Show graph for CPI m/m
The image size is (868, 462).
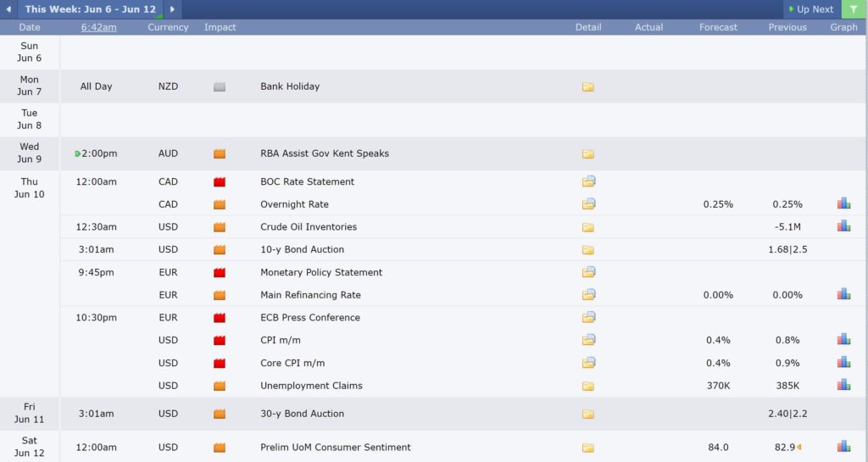843,339
